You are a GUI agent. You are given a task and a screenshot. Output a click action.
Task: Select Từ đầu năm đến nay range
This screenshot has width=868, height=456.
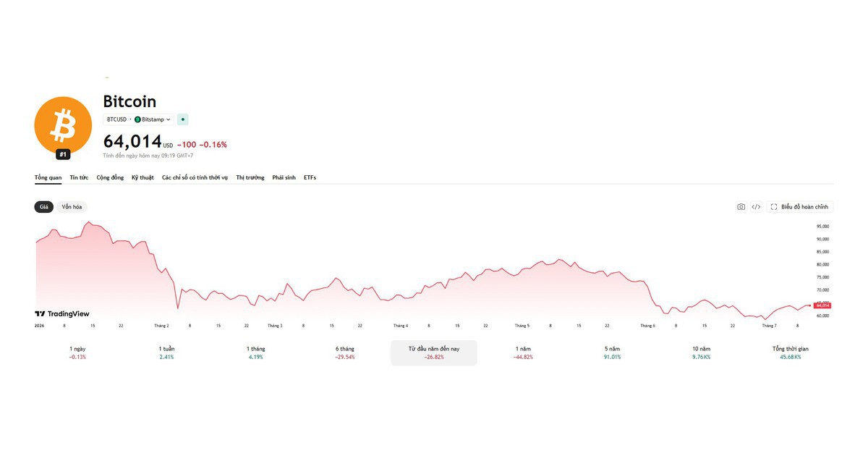point(434,352)
